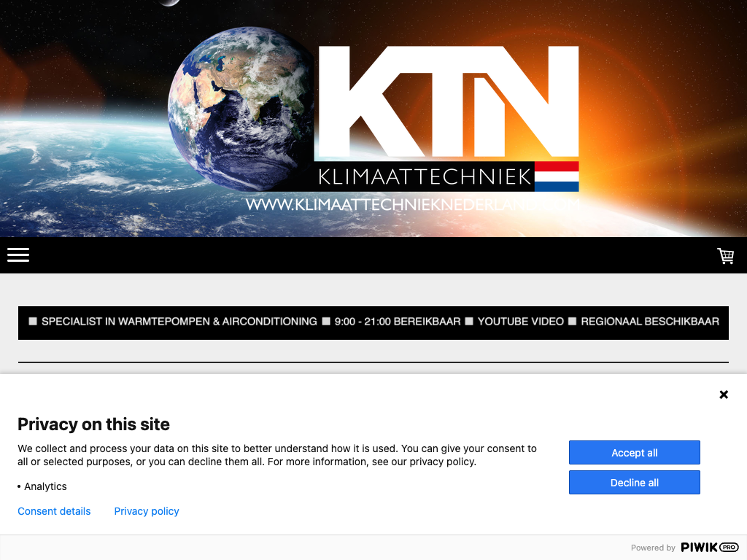747x560 pixels.
Task: Click the YOUTUBE VIDEO banner text
Action: click(520, 322)
